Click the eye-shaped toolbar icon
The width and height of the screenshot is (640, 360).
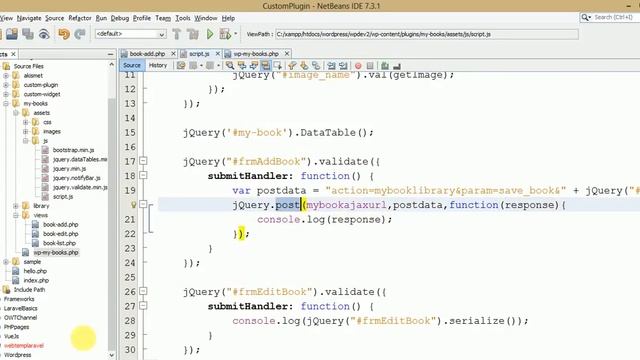[x=44, y=34]
